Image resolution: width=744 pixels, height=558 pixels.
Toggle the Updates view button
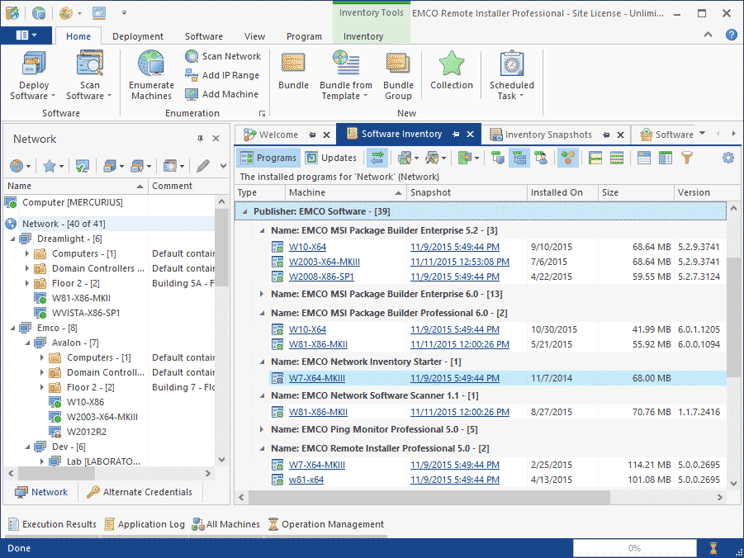coord(330,158)
